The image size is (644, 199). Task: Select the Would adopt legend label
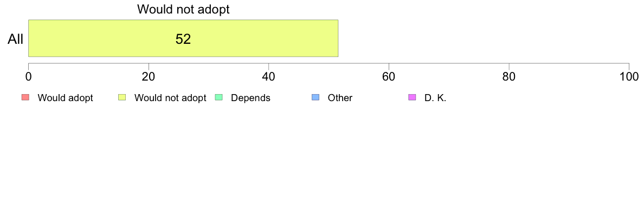coord(65,98)
